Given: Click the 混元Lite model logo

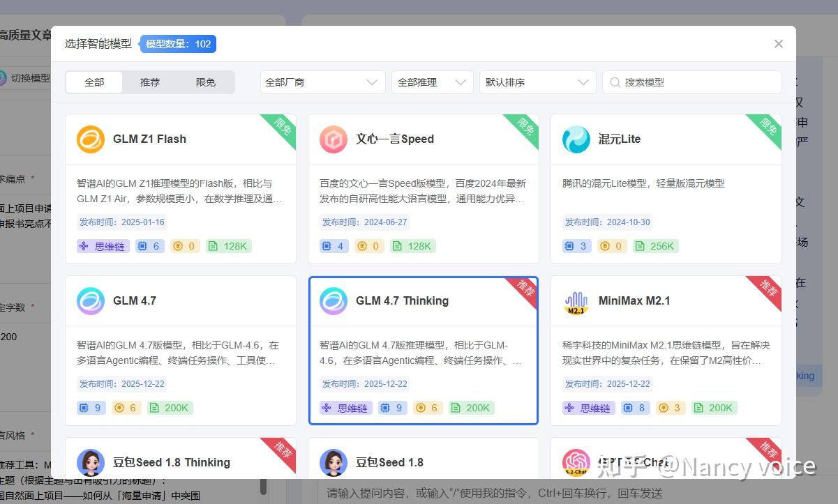Looking at the screenshot, I should [576, 139].
